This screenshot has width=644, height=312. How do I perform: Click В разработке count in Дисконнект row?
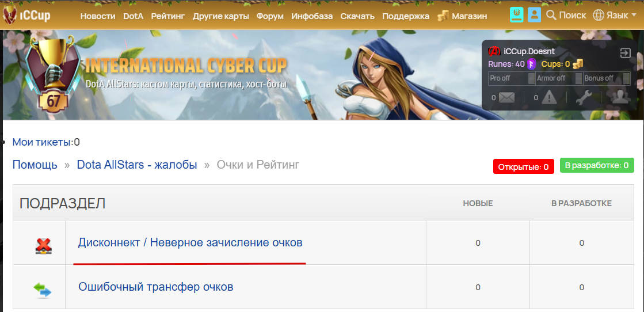(x=582, y=243)
